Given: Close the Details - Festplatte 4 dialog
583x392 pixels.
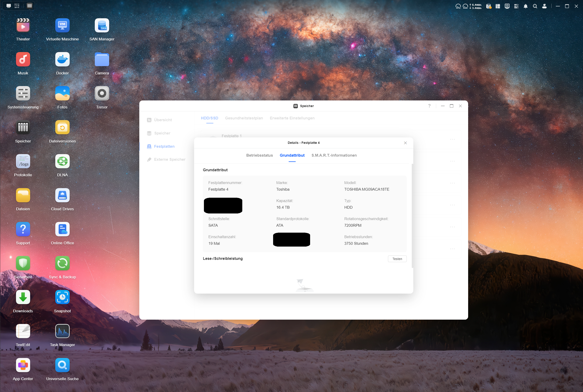Looking at the screenshot, I should pos(405,143).
